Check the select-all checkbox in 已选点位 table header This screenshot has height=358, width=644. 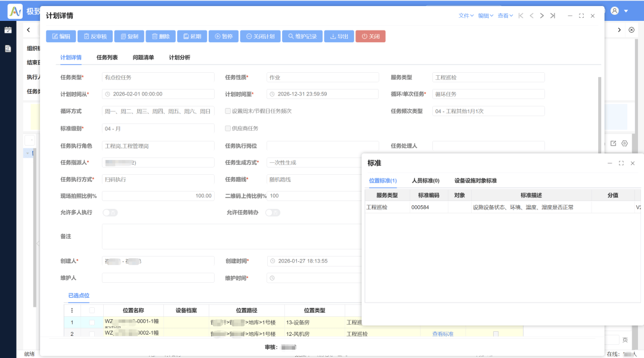point(92,310)
